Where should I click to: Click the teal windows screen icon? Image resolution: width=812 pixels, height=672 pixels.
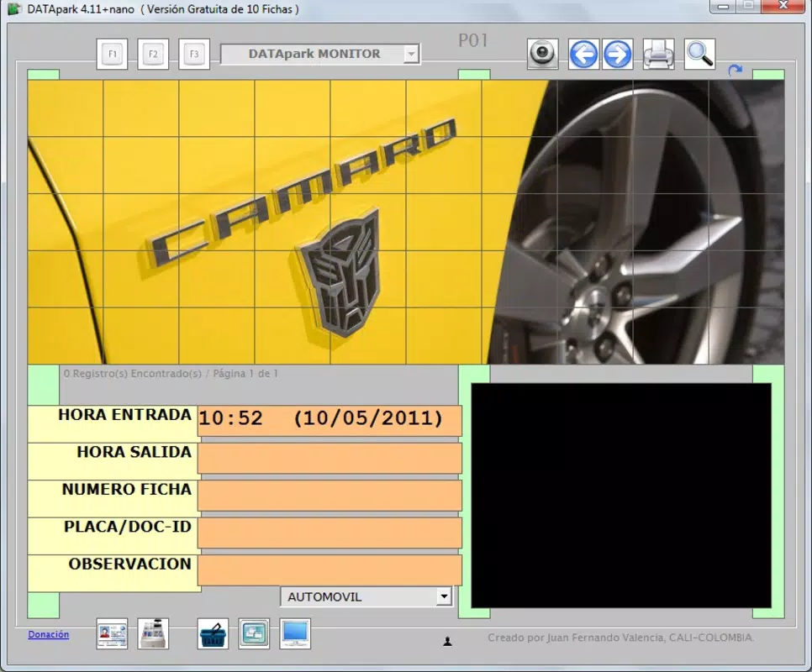pos(254,633)
